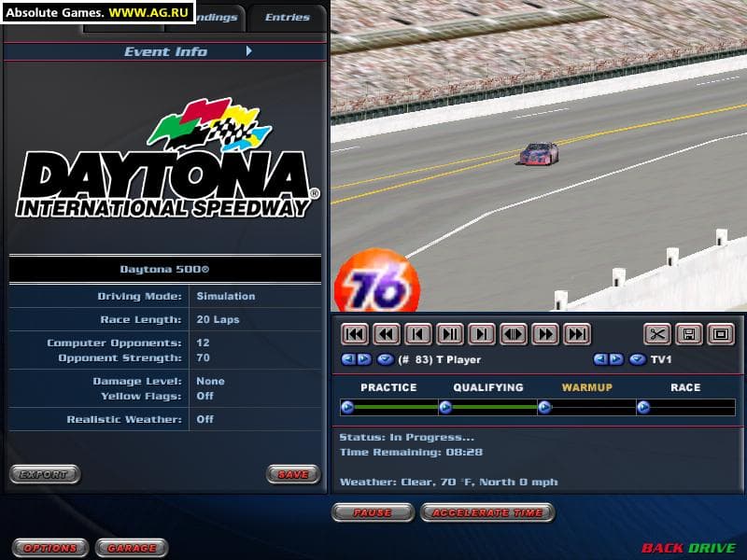The image size is (747, 560).
Task: Click the fast rewind replay button
Action: (387, 334)
